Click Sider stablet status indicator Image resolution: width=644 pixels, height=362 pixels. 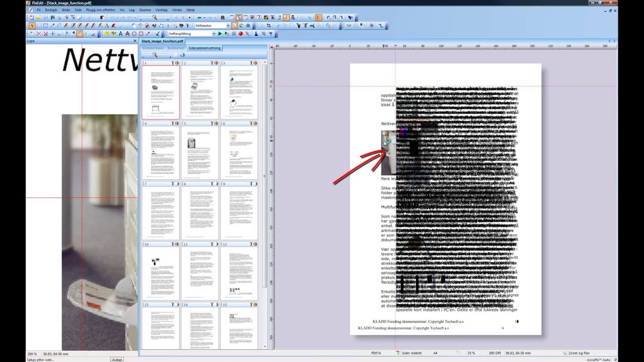coord(409,353)
